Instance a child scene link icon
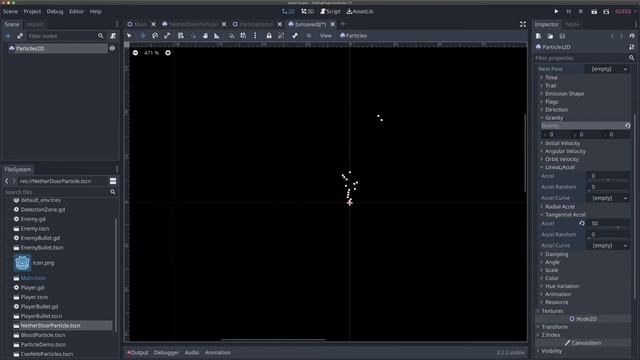This screenshot has width=640, height=360. (20, 36)
